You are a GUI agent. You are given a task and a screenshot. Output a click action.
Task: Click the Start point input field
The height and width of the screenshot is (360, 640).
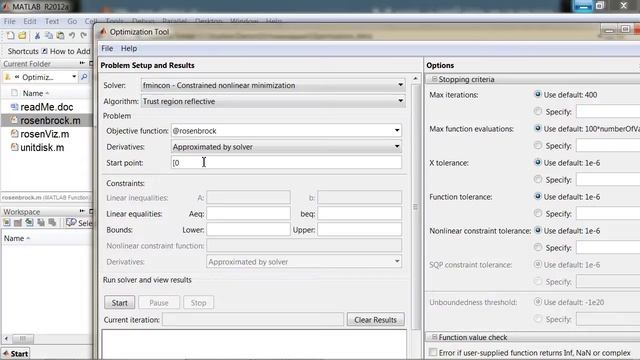coord(286,162)
